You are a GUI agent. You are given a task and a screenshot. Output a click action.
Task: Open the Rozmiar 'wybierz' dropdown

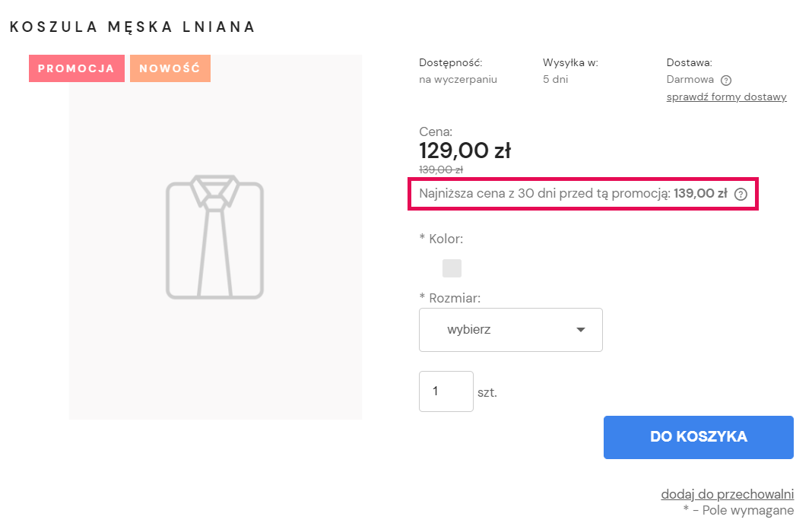tap(511, 330)
